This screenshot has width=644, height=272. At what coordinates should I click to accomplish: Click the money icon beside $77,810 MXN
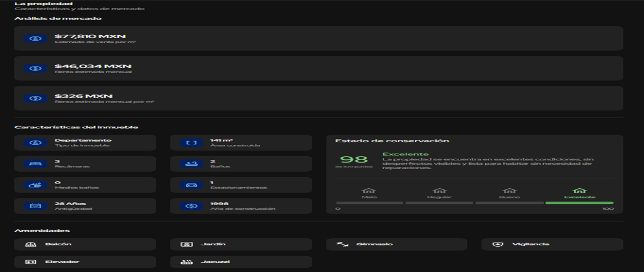[35, 39]
